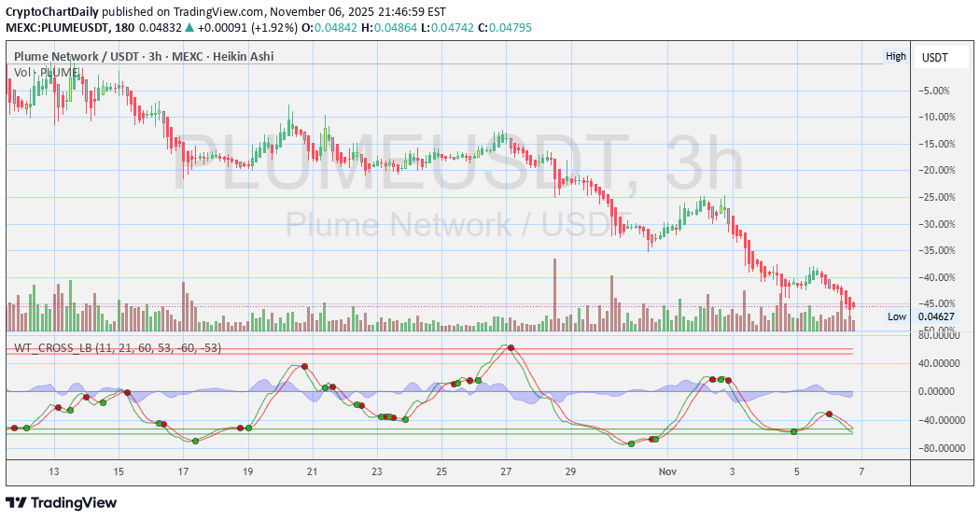Click the TradingView logo icon
Viewport: 980px width, 520px height.
point(17,502)
